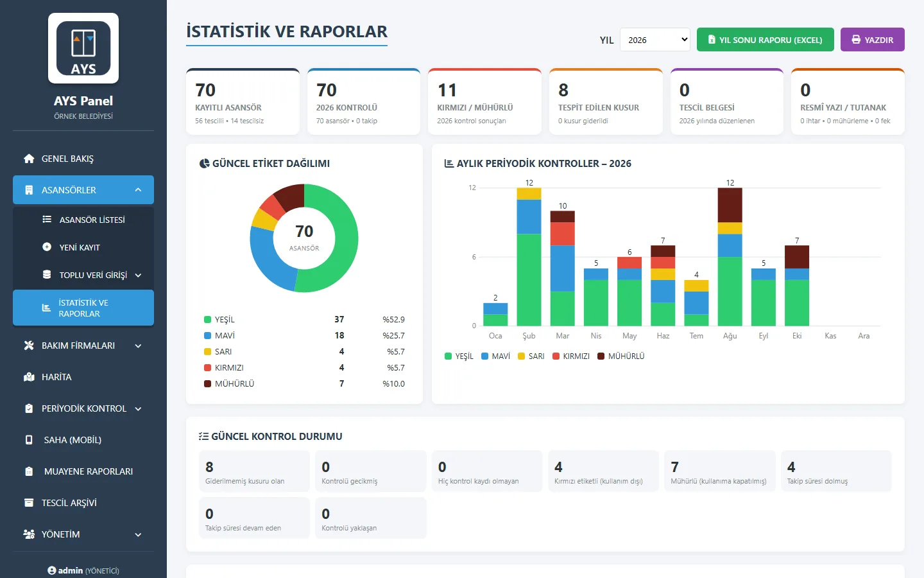
Task: Expand the Toplu Veri Girişi chevron
Action: [x=138, y=276]
